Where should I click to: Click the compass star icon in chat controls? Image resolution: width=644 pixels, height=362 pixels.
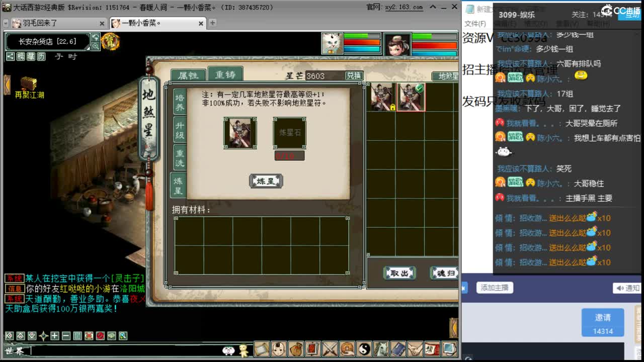coord(43,336)
